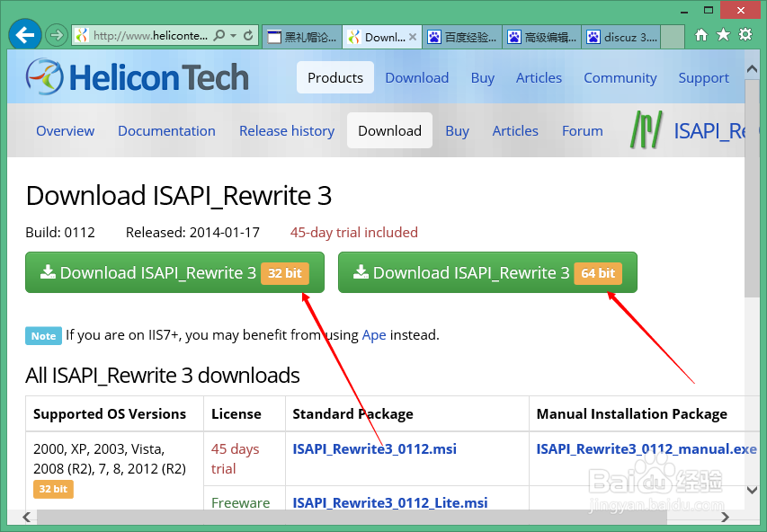
Task: Click the 32 bit badge in table
Action: pos(53,489)
